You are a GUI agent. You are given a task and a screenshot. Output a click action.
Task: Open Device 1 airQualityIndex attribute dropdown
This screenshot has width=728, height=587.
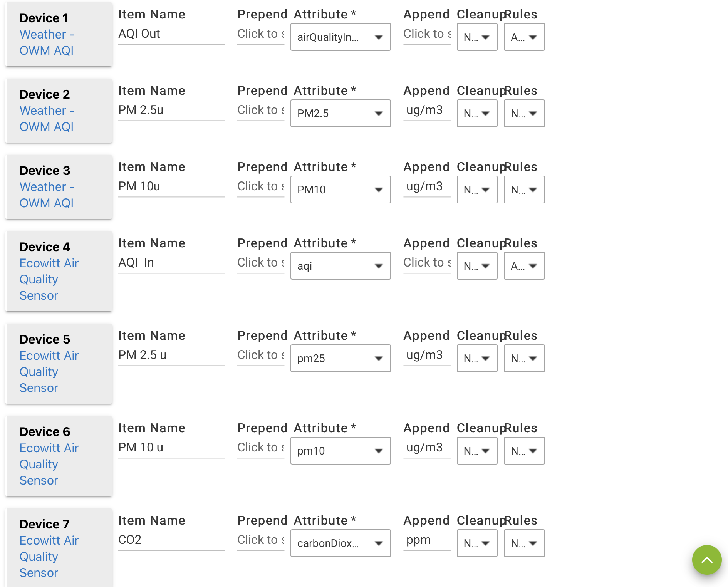340,37
